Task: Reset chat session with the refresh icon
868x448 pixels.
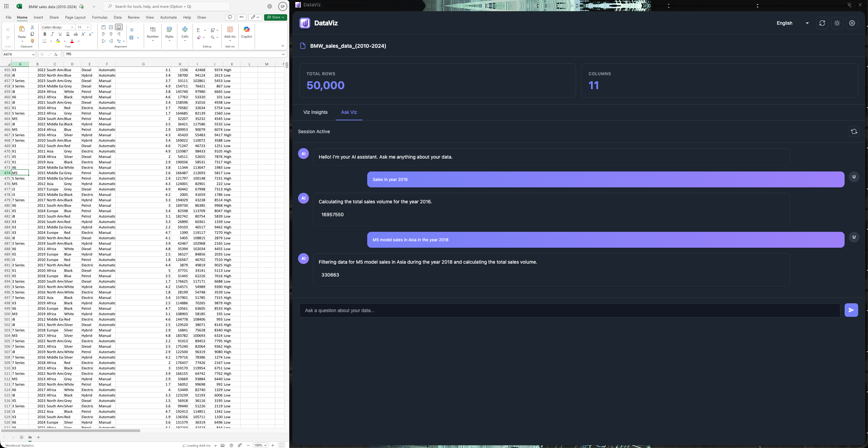Action: (x=854, y=131)
